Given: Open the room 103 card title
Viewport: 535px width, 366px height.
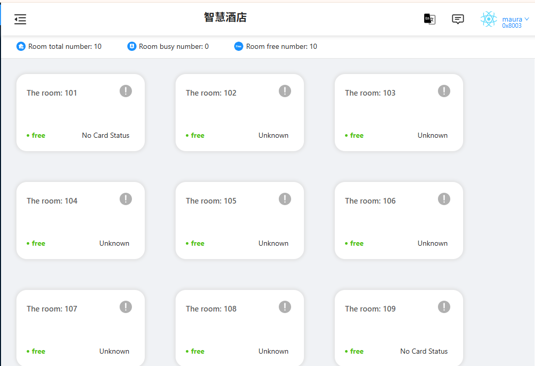Looking at the screenshot, I should (x=370, y=93).
